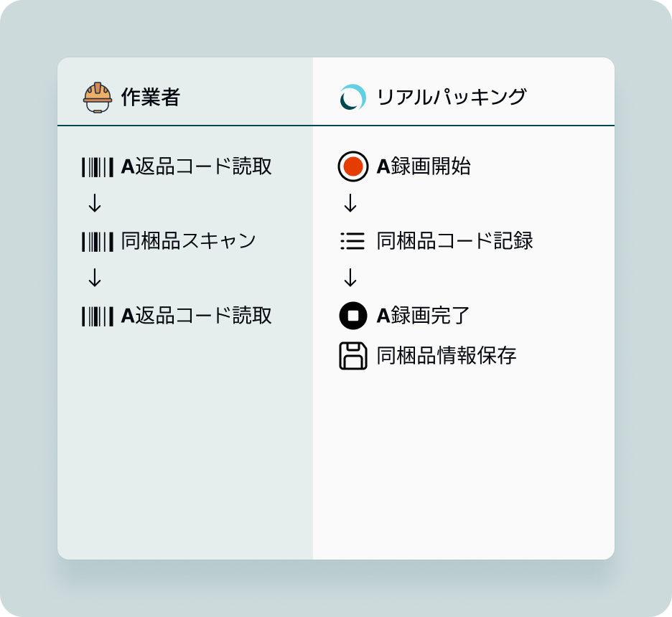Click the arrow below A録画開始
672x617 pixels.
pos(350,203)
